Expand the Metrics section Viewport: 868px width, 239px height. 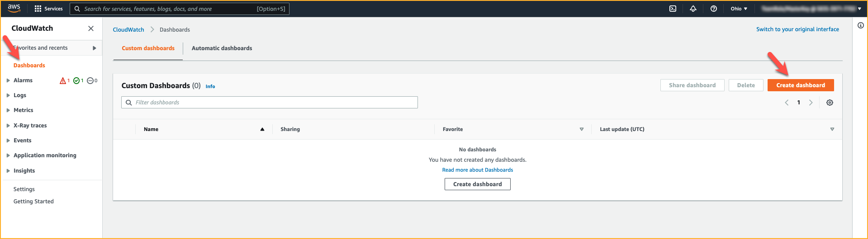(x=8, y=110)
